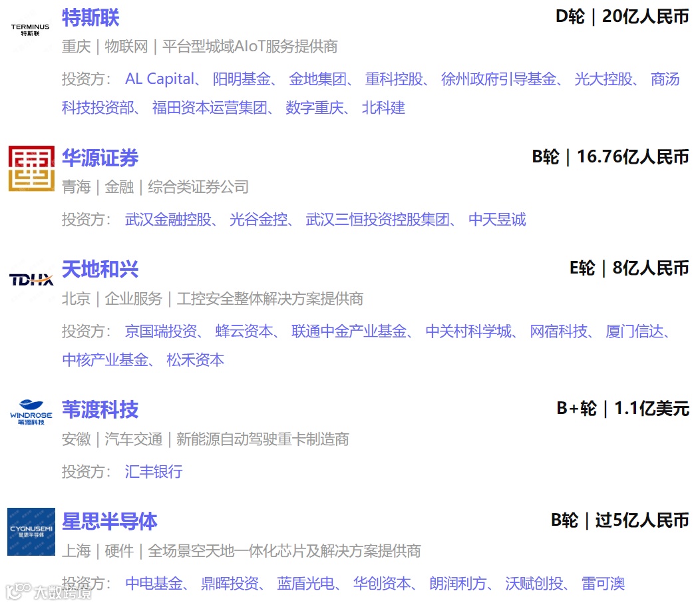
Task: Click description '北京｜企业服务｜工控安全整体解决方案提供商'
Action: point(212,298)
